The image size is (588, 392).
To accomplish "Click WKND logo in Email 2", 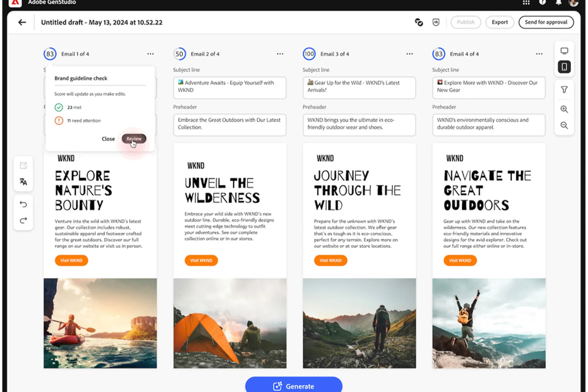I will point(196,166).
